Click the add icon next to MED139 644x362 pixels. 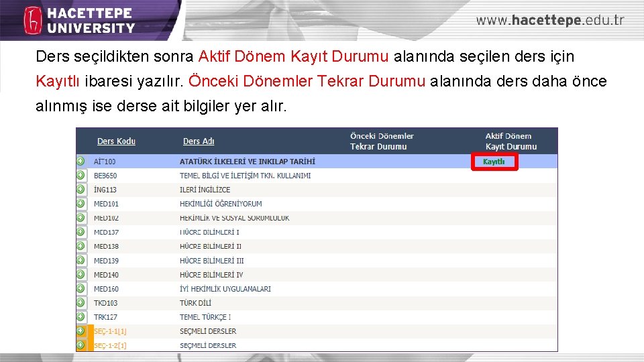point(80,260)
